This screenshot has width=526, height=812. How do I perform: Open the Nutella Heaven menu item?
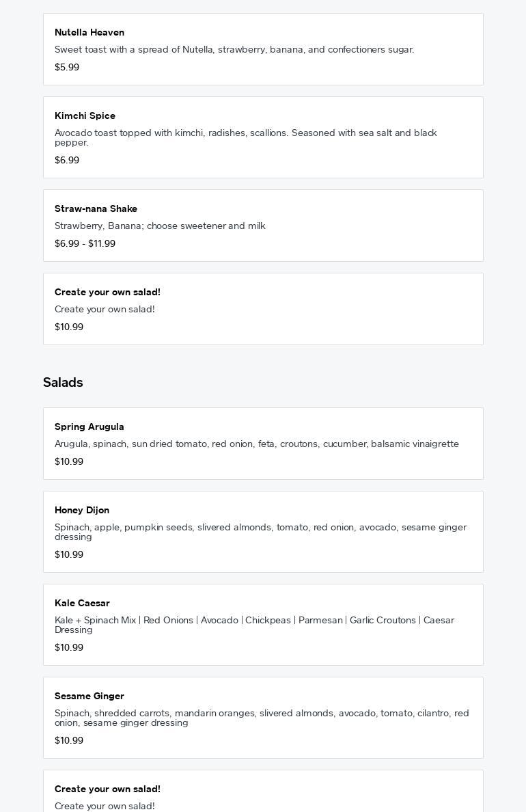89,32
